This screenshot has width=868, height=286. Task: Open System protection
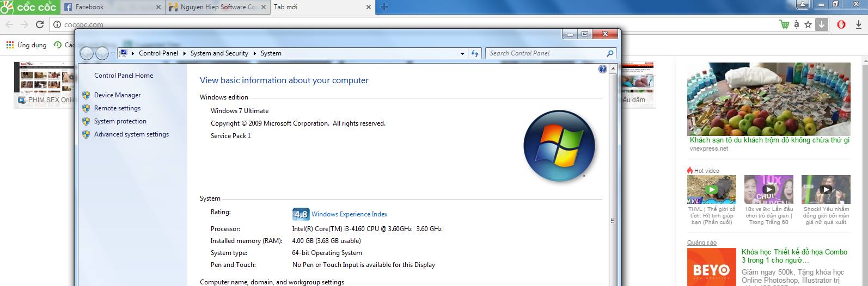tap(120, 121)
